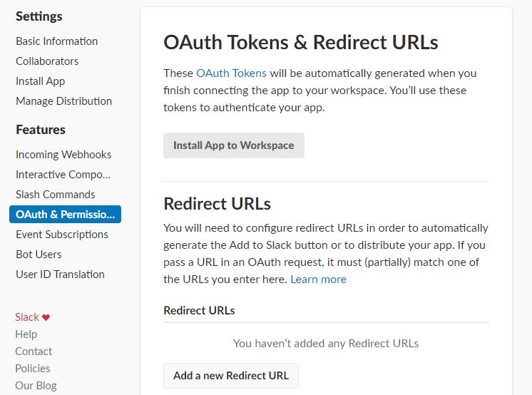
Task: Click the large Redirect URLs section heading
Action: coord(217,204)
